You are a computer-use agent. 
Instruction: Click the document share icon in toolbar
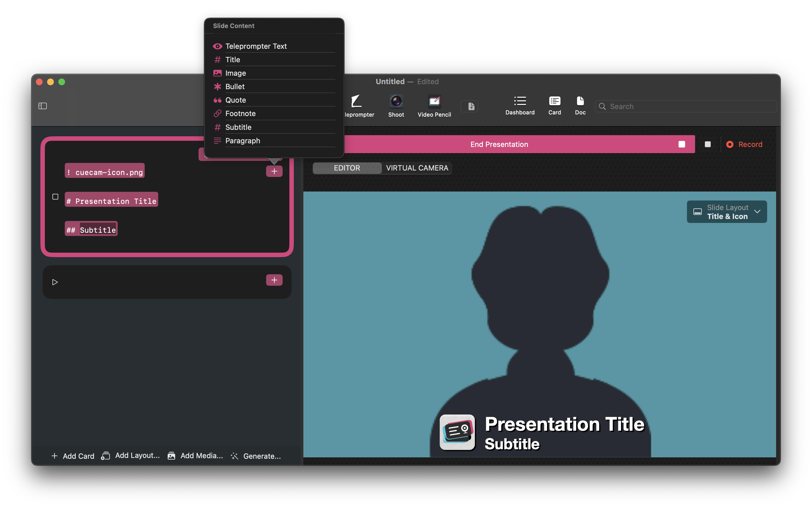[471, 107]
